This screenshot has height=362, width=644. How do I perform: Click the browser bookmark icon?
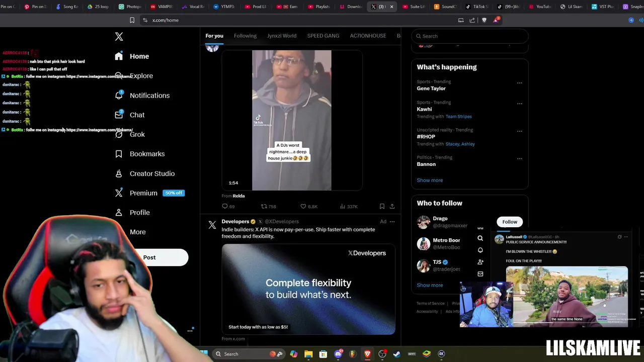132,20
